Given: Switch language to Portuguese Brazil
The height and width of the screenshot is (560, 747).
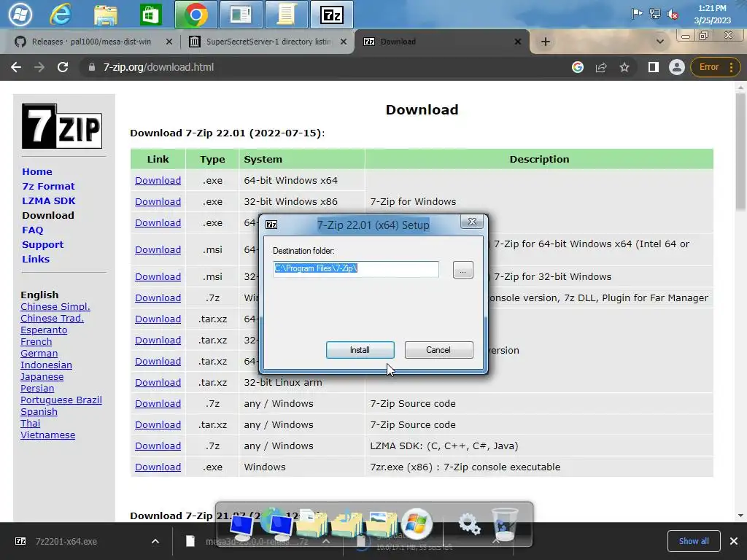Looking at the screenshot, I should 61,400.
